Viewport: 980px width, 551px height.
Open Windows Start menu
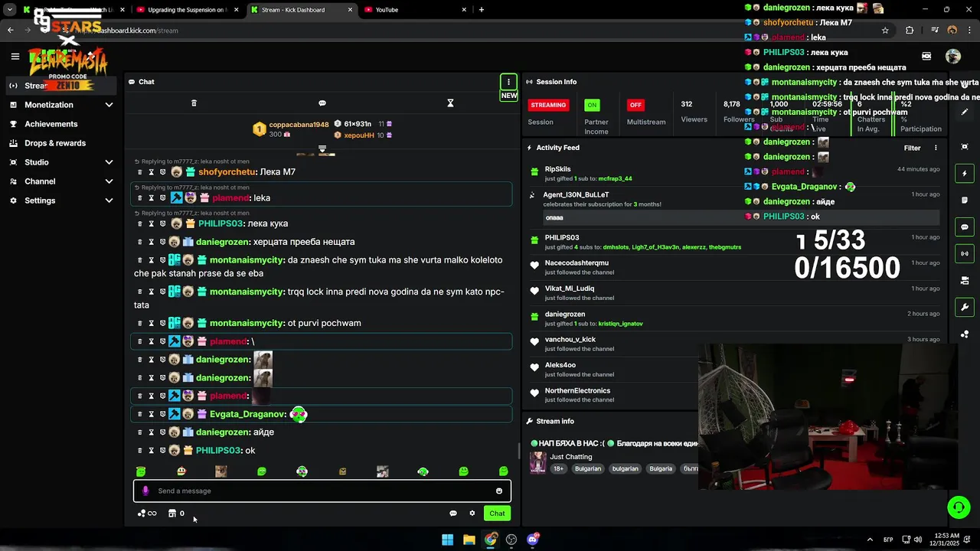tap(447, 540)
